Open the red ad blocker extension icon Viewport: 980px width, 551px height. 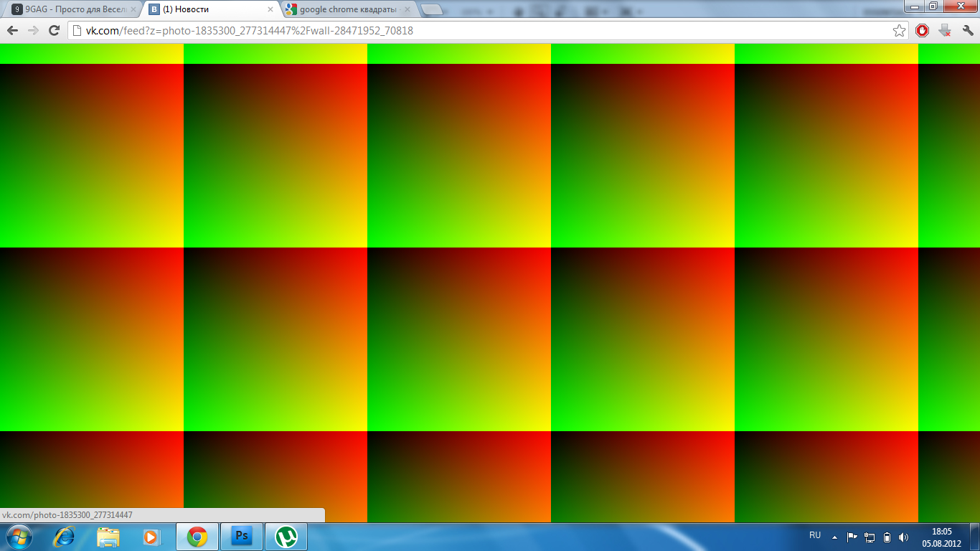tap(923, 31)
